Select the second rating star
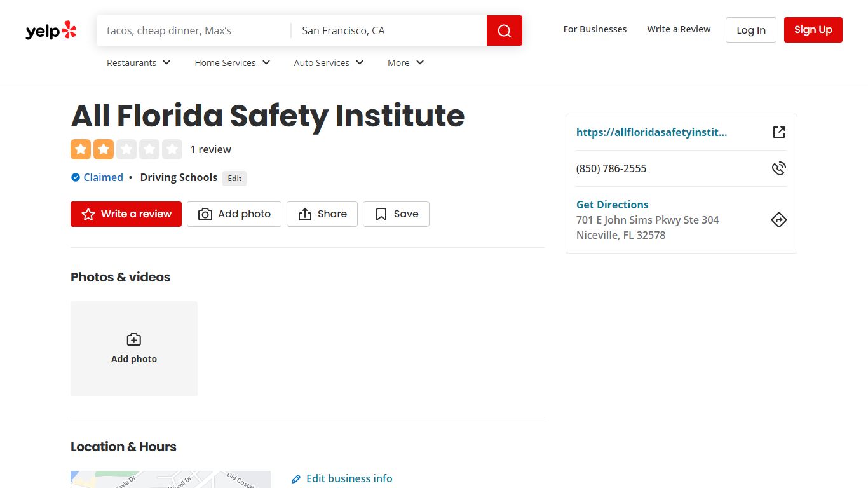 point(104,149)
